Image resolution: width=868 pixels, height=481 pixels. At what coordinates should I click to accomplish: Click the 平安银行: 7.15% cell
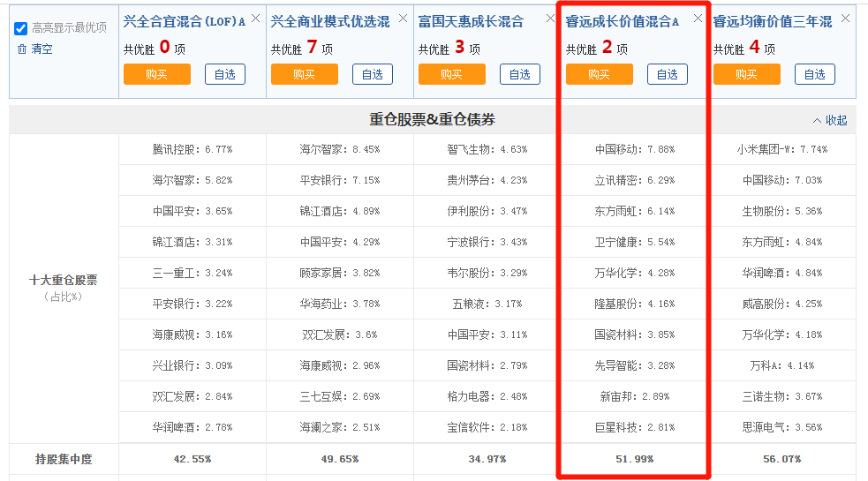tap(340, 180)
